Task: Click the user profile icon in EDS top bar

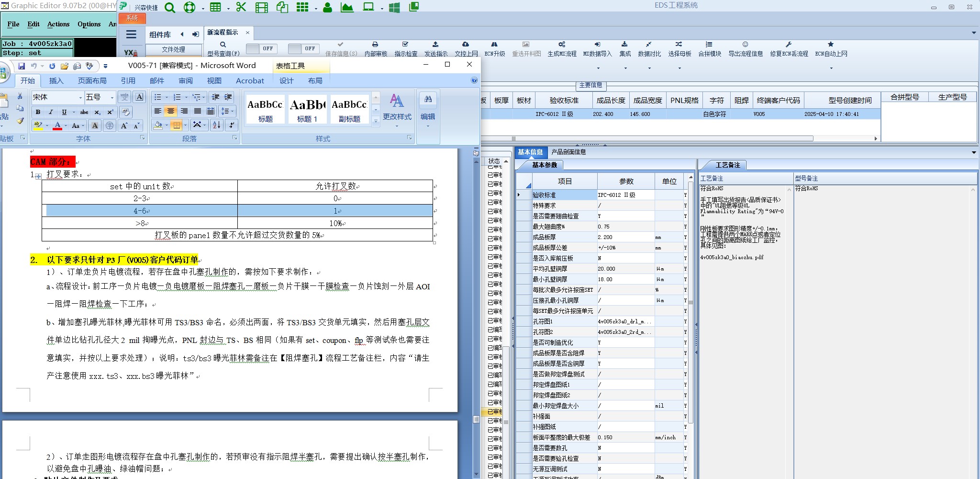Action: 328,7
